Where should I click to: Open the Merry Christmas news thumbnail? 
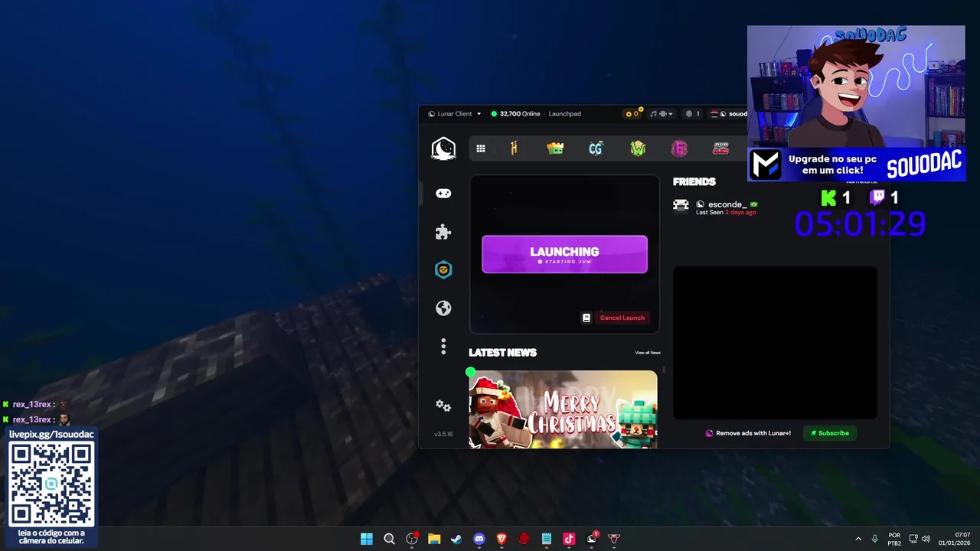coord(563,409)
